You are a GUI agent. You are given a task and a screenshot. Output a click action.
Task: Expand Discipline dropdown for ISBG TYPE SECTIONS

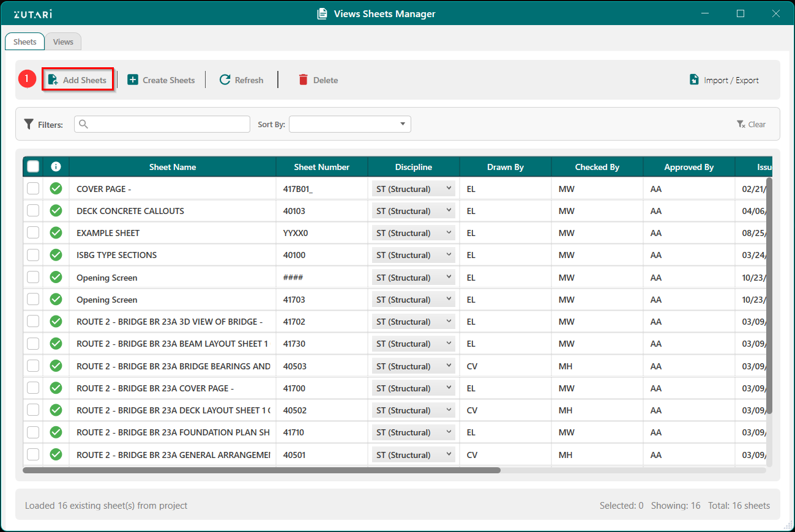pyautogui.click(x=413, y=256)
